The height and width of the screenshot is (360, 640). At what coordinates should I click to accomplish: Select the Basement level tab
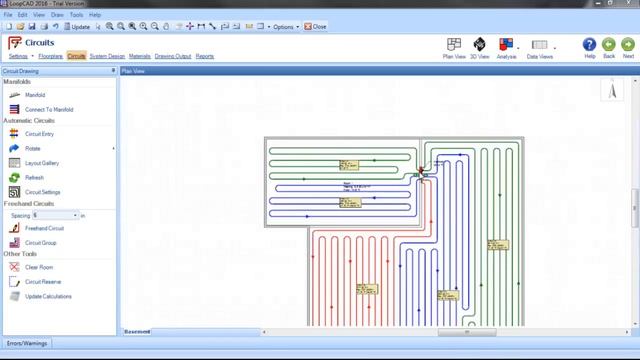[137, 332]
